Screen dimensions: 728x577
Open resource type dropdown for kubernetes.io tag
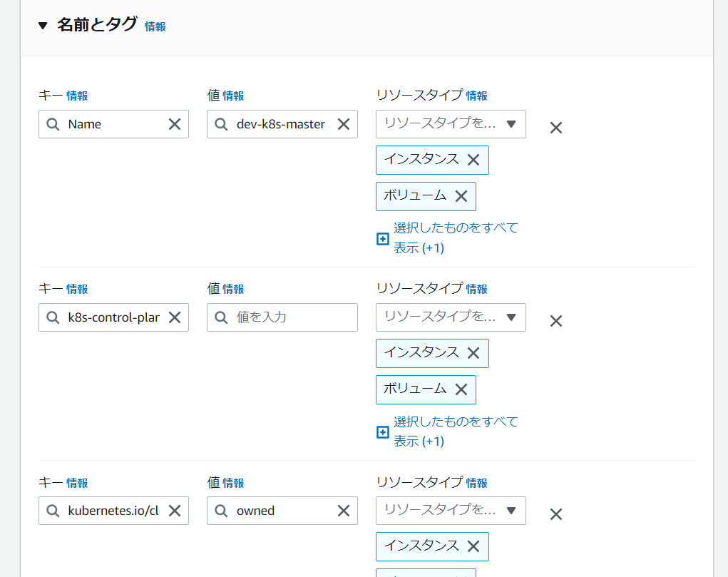tap(451, 511)
